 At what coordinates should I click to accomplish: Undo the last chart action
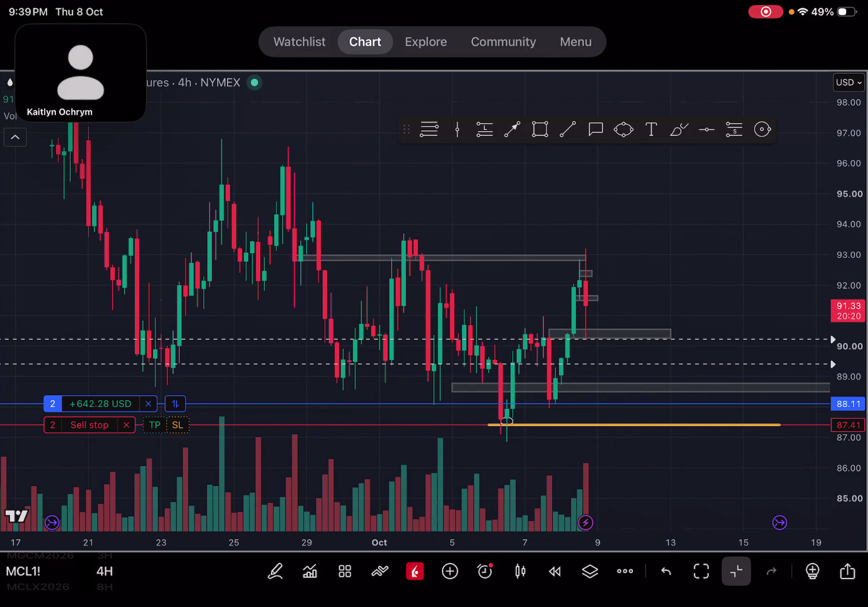tap(666, 572)
